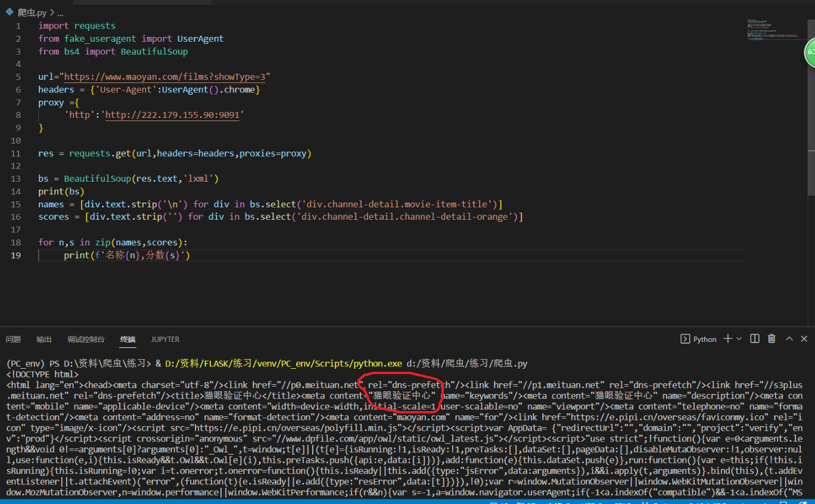
Task: Click the word 'requests' in the import line
Action: click(95, 26)
